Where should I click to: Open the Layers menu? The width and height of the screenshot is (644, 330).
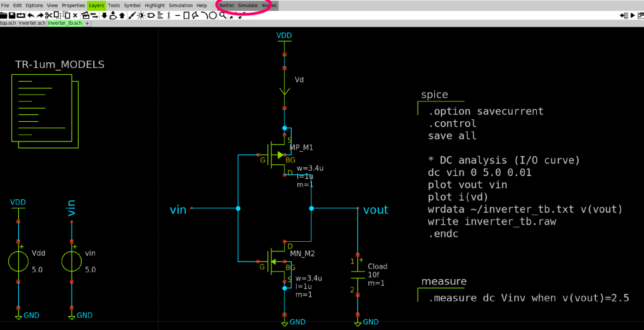point(96,5)
